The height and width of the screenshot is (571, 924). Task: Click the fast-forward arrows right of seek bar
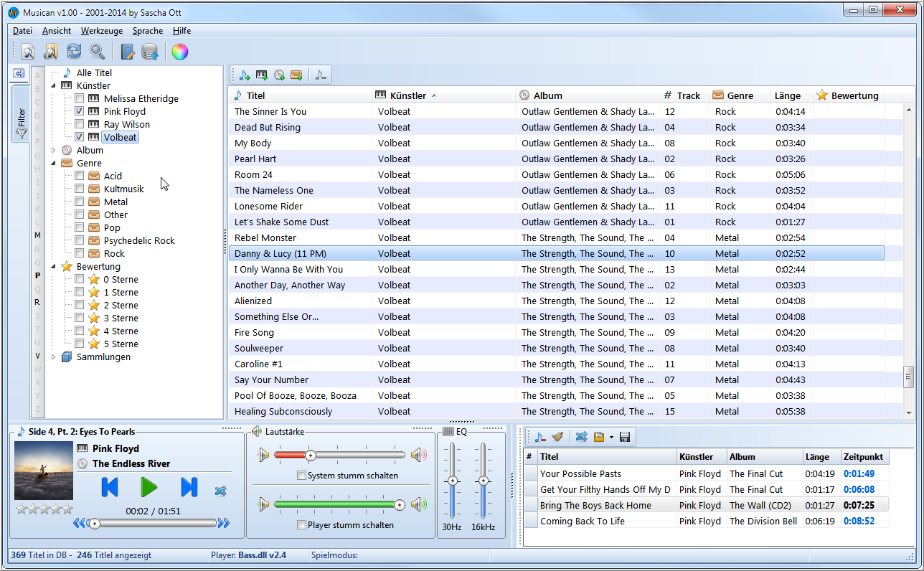pos(224,524)
